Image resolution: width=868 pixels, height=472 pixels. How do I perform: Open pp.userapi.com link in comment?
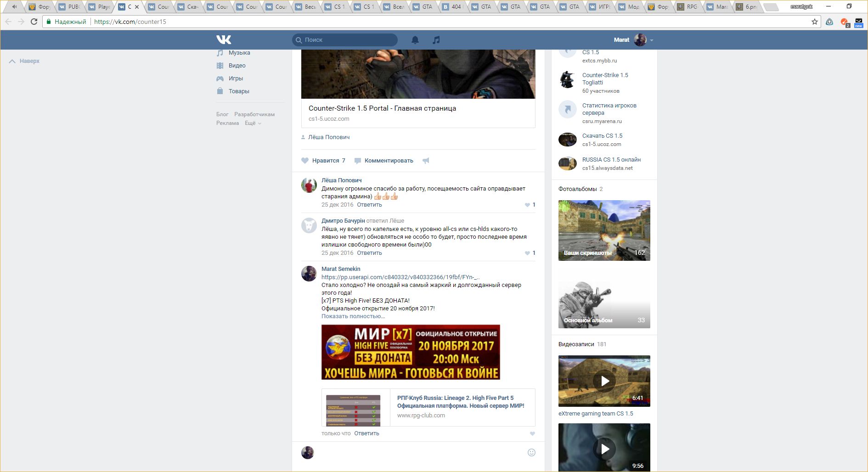point(400,277)
